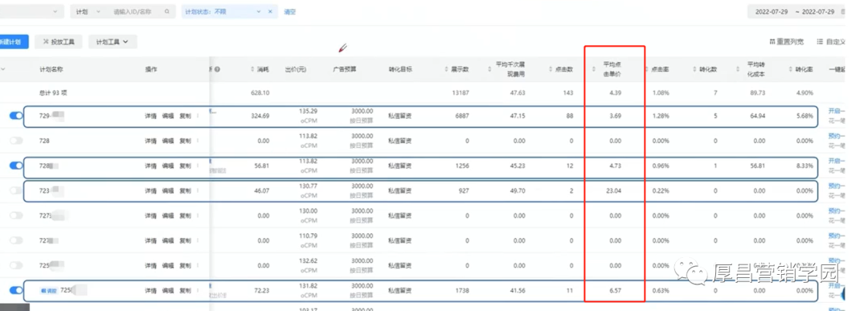This screenshot has width=868, height=311.
Task: Click the search magnifier icon in ID/name box
Action: click(x=166, y=11)
